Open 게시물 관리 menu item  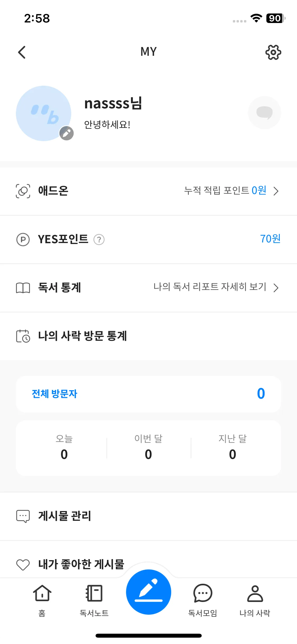pos(65,516)
